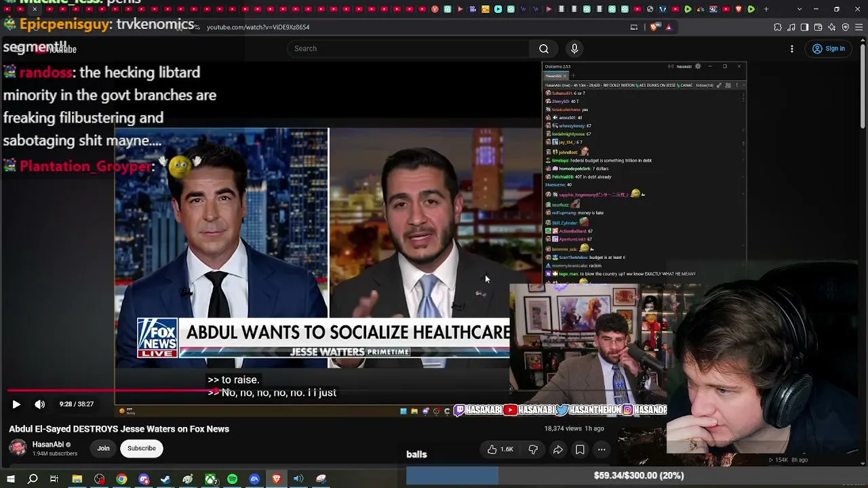
Task: Open Brave Wallet icon
Action: coord(818,27)
